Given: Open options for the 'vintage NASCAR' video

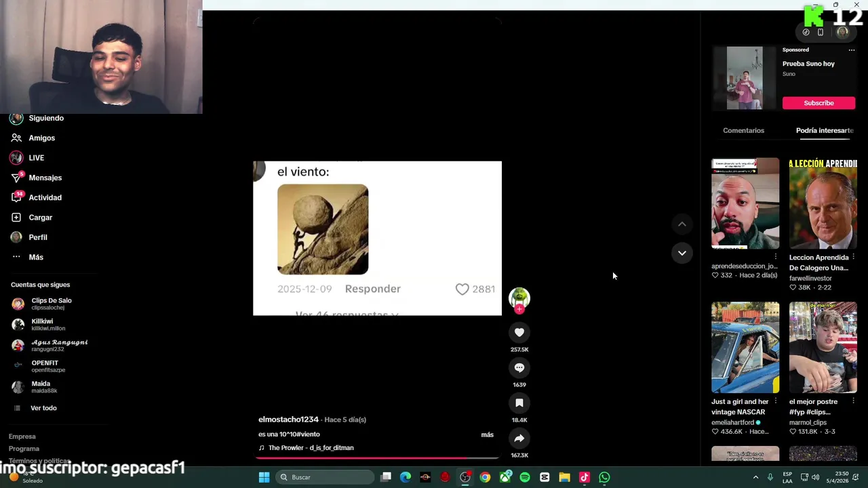Looking at the screenshot, I should click(x=776, y=401).
